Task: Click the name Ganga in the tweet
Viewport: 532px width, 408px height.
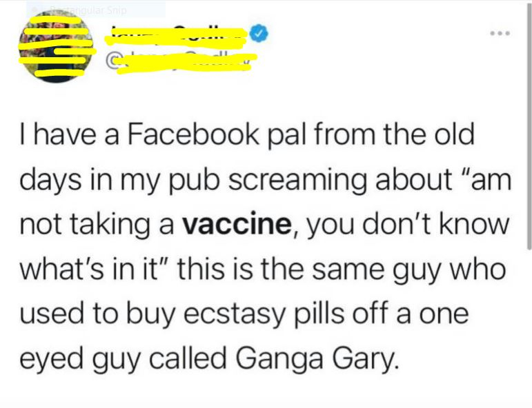Action: pyautogui.click(x=279, y=358)
